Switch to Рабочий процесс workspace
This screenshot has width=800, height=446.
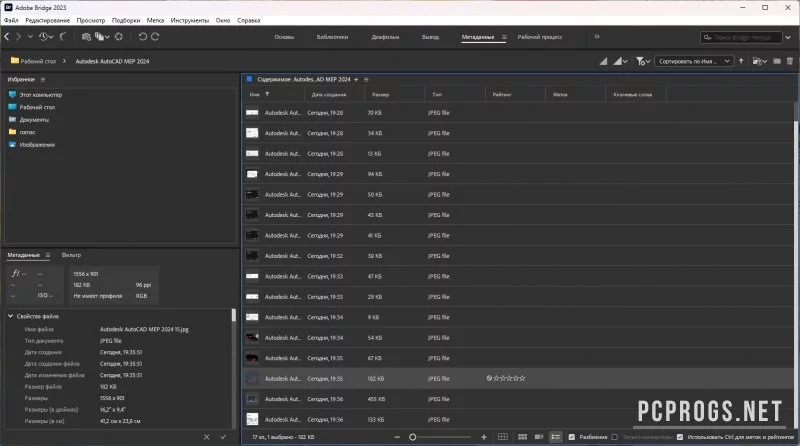[x=540, y=37]
